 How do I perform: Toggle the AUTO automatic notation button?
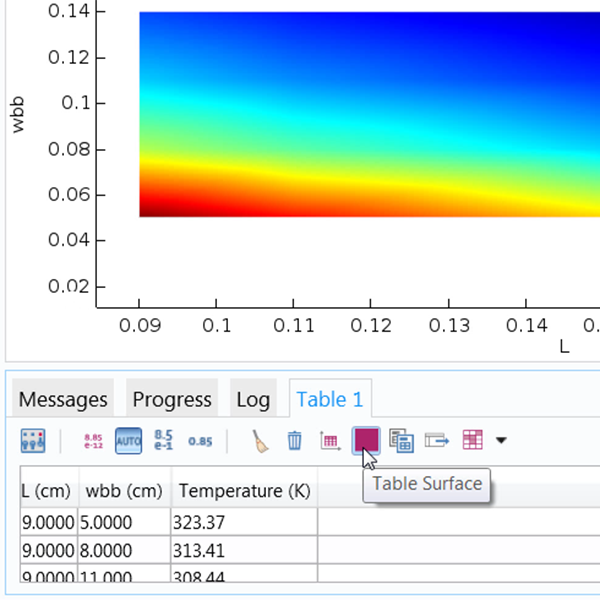coord(128,440)
